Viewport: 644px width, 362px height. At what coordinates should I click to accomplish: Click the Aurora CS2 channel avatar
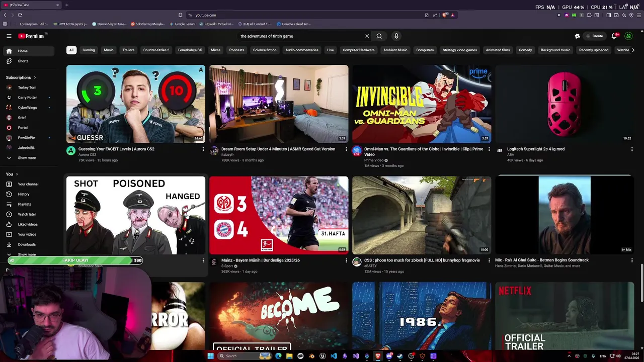pyautogui.click(x=71, y=151)
